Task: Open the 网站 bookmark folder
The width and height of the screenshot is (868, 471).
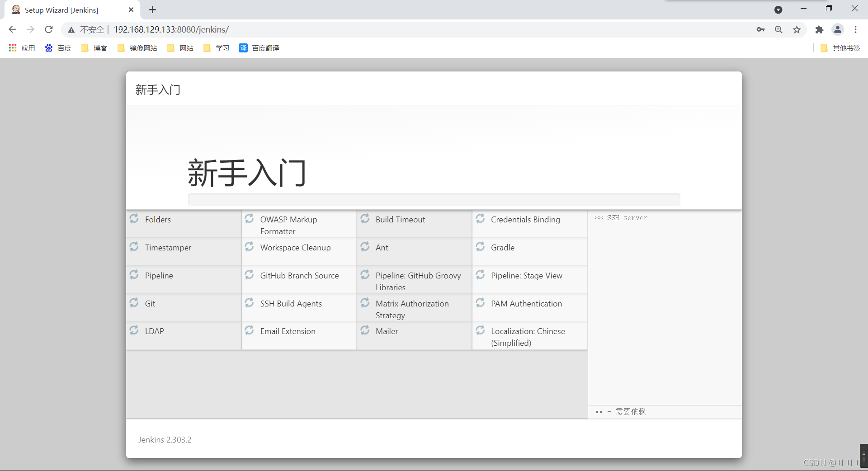Action: (180, 48)
